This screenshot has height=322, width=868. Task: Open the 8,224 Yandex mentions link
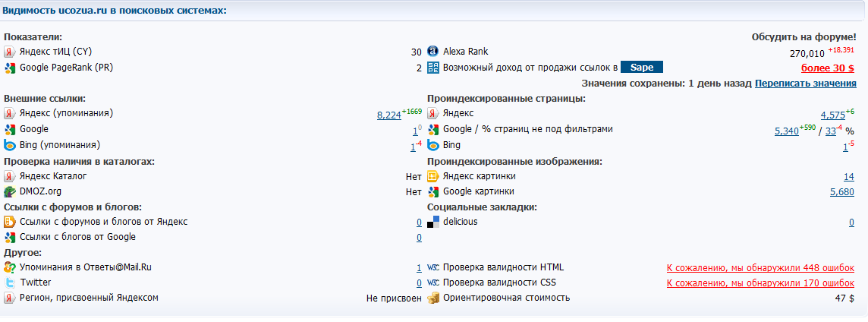388,115
